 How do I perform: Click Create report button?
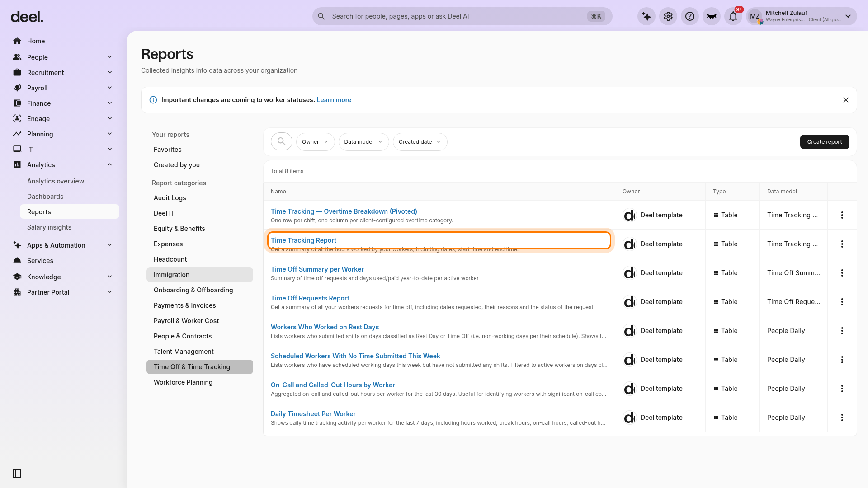coord(825,142)
